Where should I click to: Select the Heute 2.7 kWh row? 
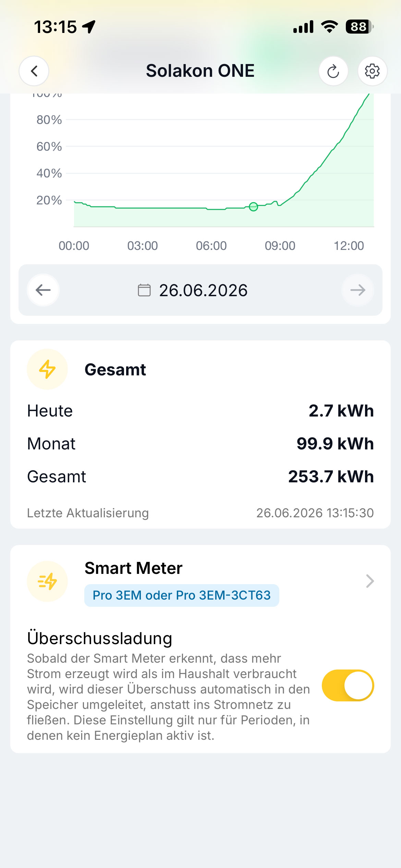click(200, 411)
